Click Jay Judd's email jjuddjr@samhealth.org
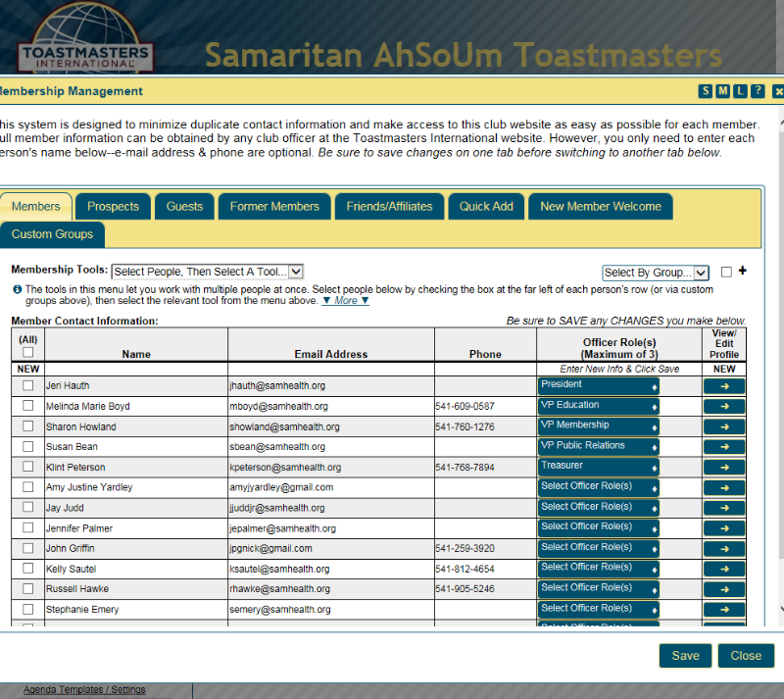 point(277,508)
